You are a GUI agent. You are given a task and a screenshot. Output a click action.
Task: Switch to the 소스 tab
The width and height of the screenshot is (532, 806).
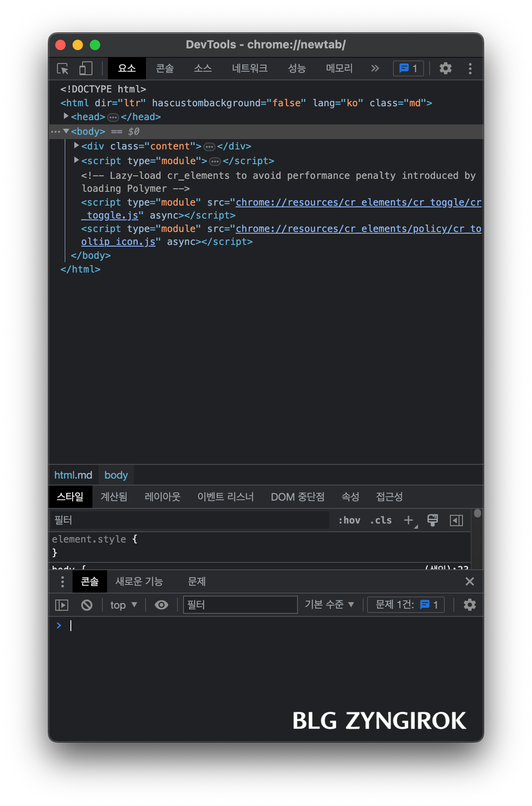coord(203,69)
